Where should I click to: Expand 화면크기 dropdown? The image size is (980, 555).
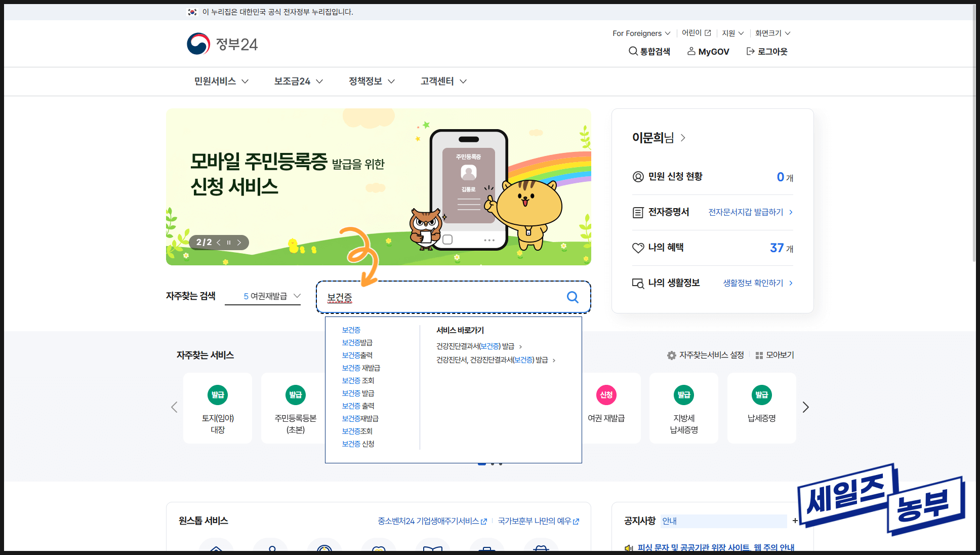tap(772, 33)
